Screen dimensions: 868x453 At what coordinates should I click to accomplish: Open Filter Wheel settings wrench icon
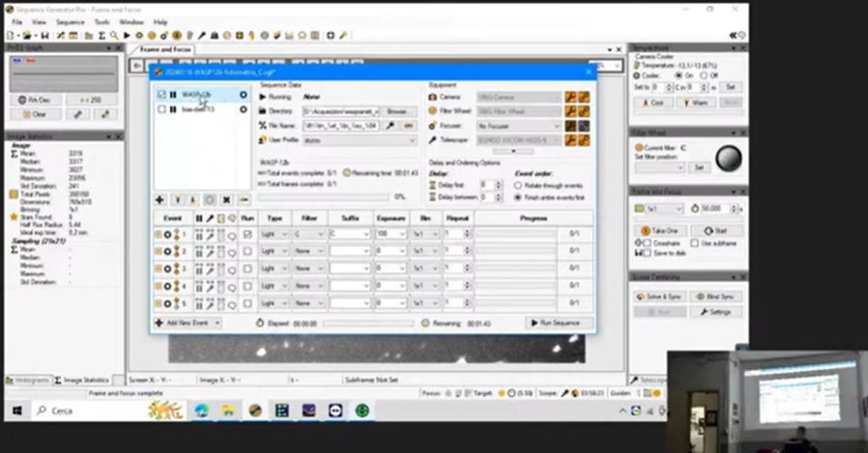coord(570,111)
